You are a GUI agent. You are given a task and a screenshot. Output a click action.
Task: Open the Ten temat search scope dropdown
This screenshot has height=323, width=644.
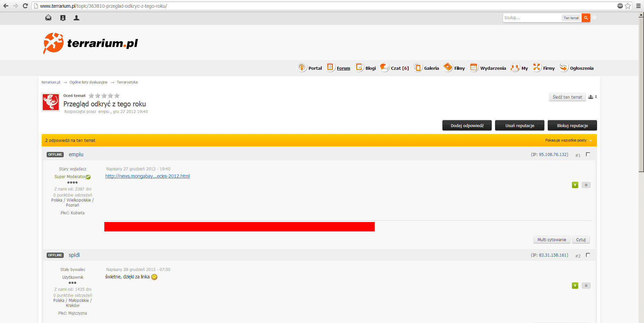571,18
